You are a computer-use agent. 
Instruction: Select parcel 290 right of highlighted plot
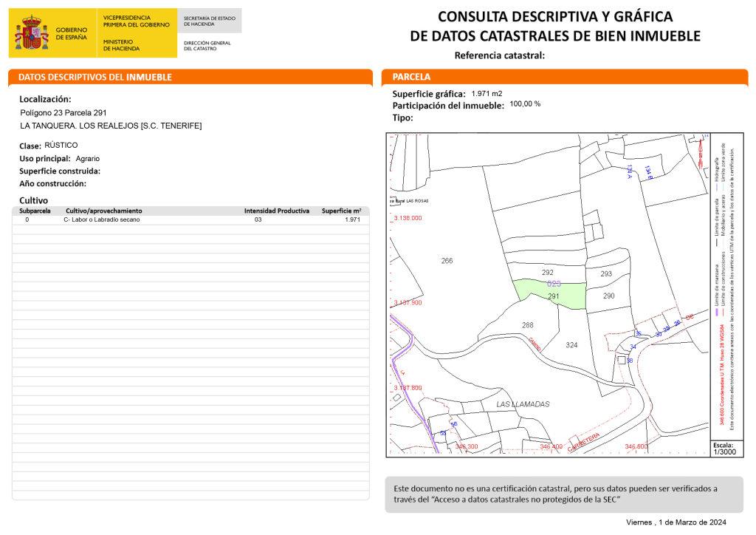pos(608,296)
